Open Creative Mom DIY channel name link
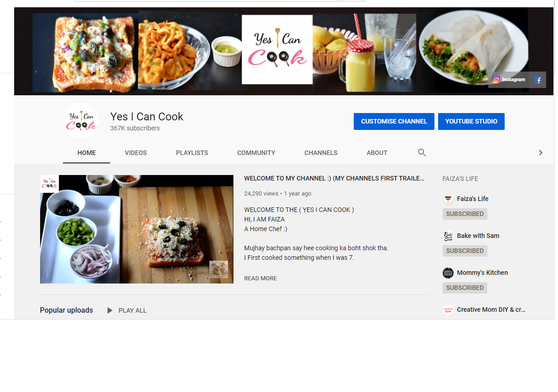558x392 pixels. click(491, 309)
